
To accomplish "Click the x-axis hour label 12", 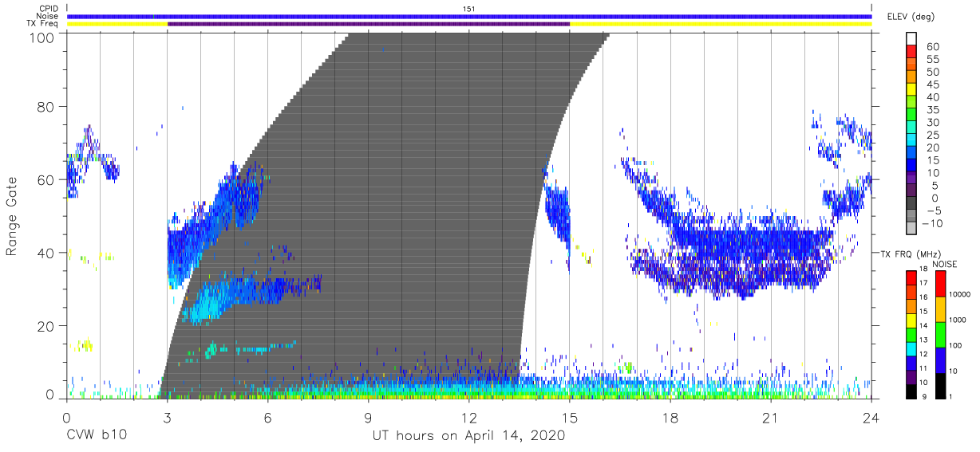I will [x=468, y=417].
